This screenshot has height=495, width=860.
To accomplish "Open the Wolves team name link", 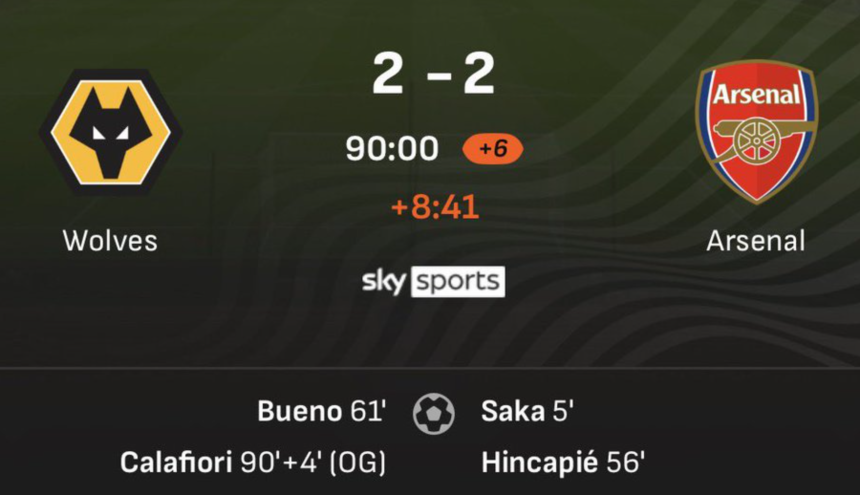I will 110,241.
